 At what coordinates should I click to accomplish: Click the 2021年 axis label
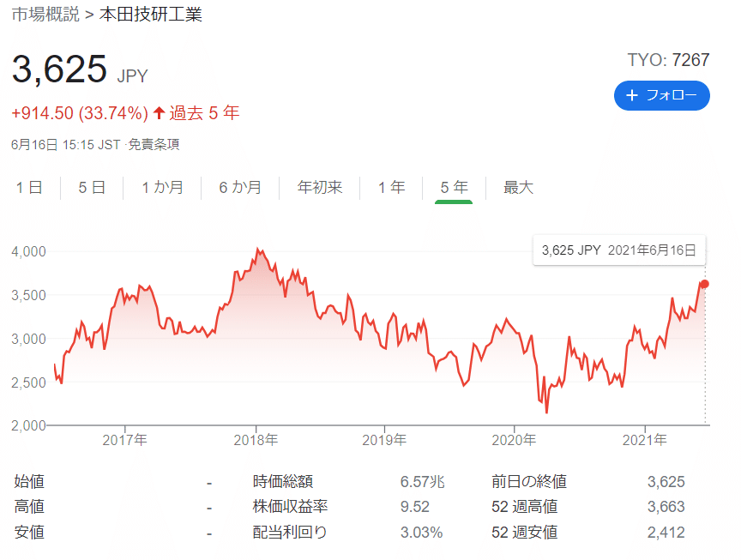click(x=645, y=440)
